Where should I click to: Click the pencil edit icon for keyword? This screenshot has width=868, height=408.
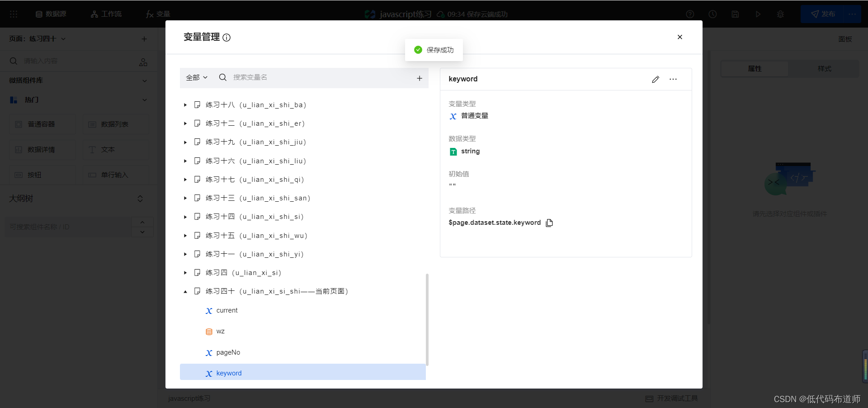tap(656, 79)
